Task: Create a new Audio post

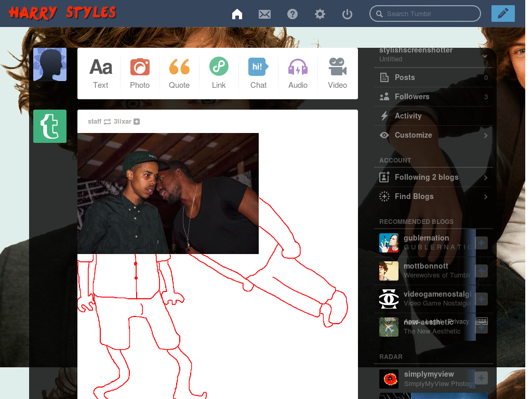Action: coord(298,73)
